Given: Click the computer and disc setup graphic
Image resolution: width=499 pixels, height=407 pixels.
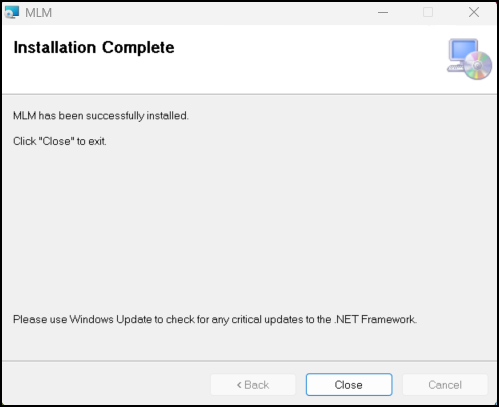Looking at the screenshot, I should pos(469,59).
